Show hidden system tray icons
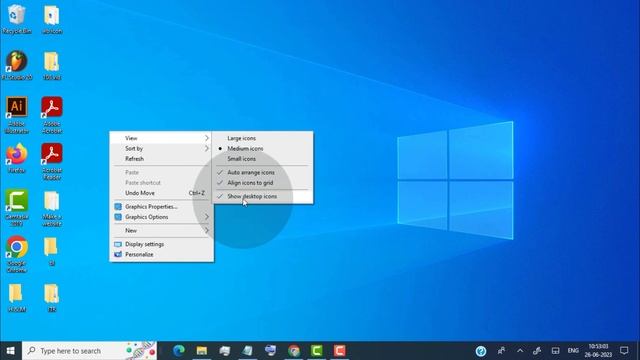Image resolution: width=640 pixels, height=360 pixels. point(520,351)
